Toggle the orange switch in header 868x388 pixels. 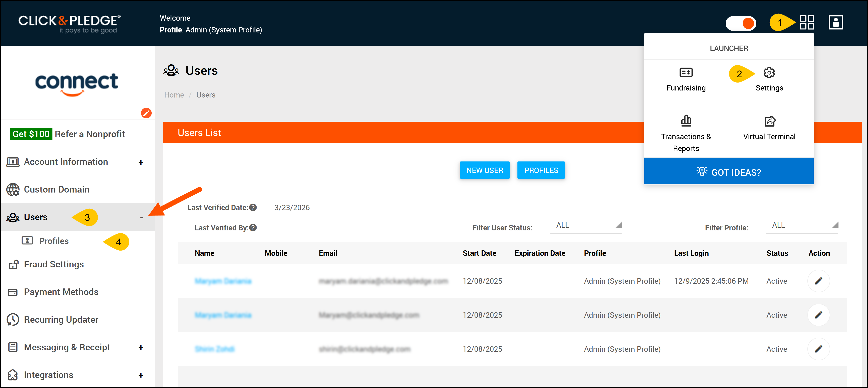point(741,23)
